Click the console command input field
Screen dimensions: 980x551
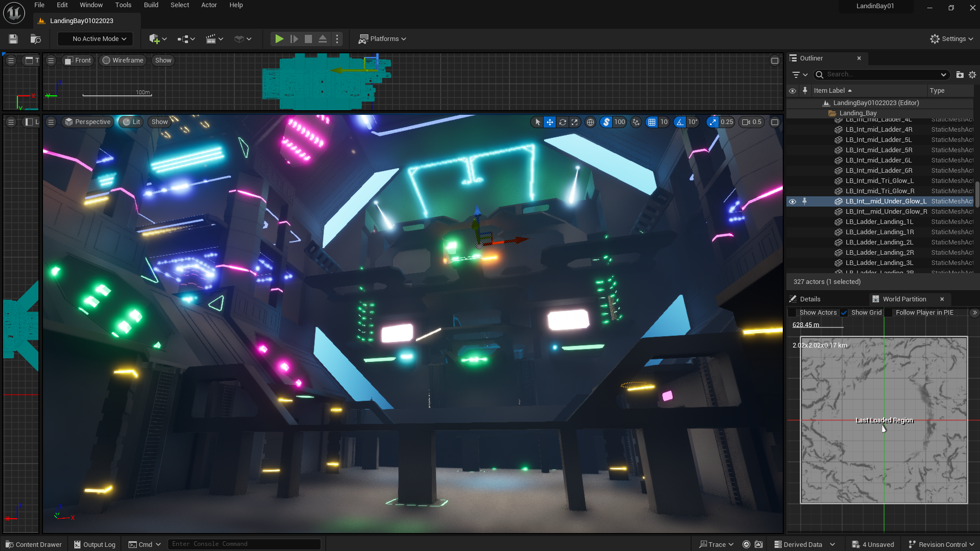click(x=244, y=544)
